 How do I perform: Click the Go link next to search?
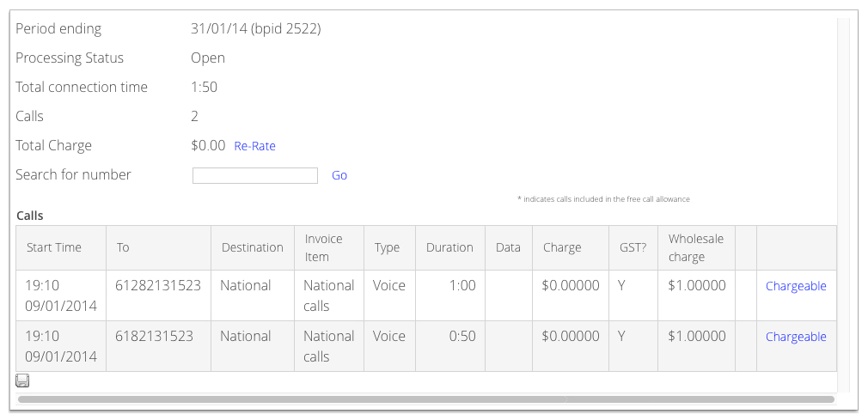[x=339, y=175]
